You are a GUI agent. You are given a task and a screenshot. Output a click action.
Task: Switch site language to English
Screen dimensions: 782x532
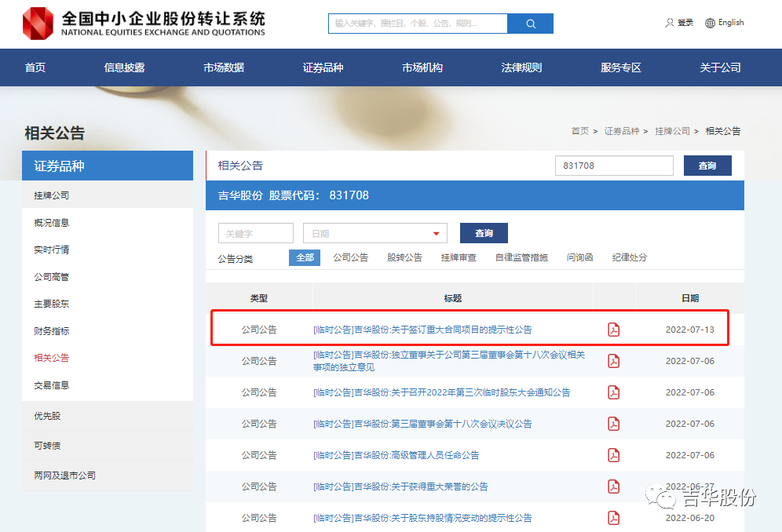point(731,23)
